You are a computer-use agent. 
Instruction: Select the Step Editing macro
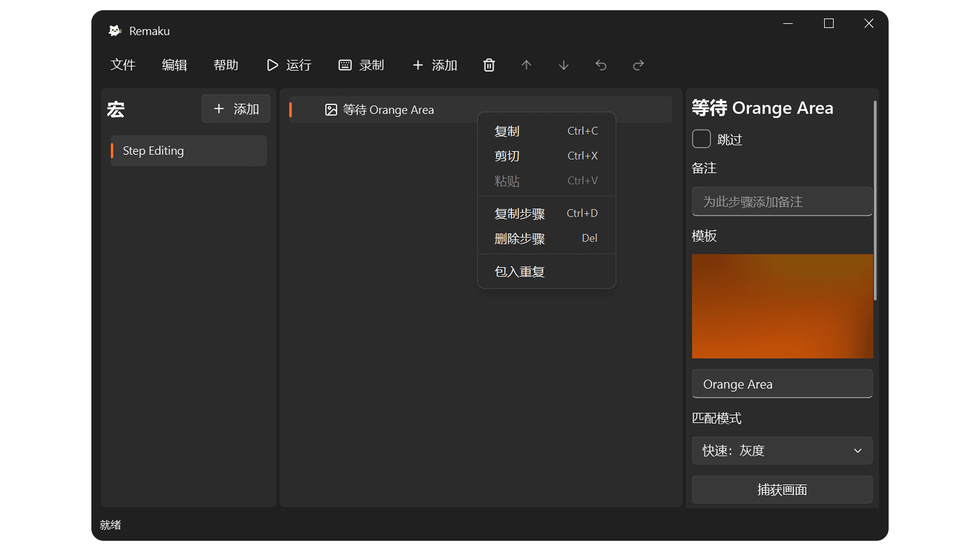coord(189,151)
